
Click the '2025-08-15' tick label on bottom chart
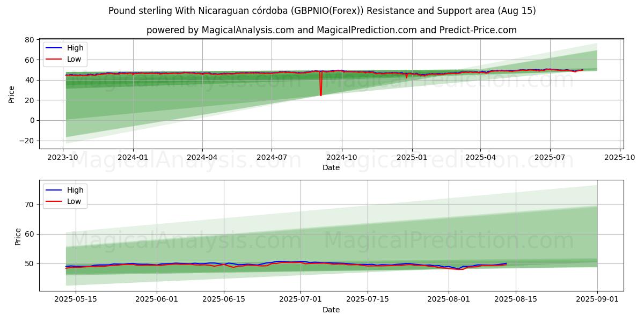[516, 300]
